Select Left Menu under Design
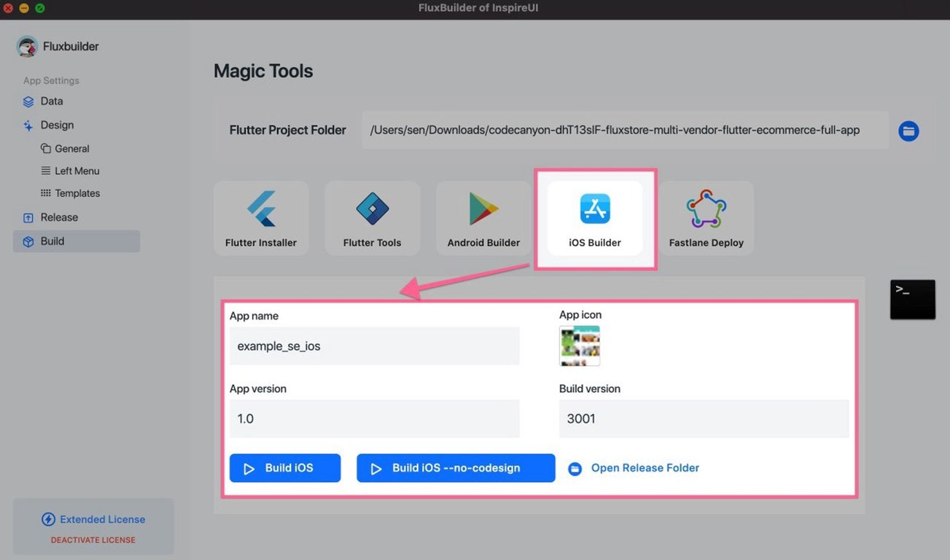This screenshot has width=950, height=560. pos(77,171)
